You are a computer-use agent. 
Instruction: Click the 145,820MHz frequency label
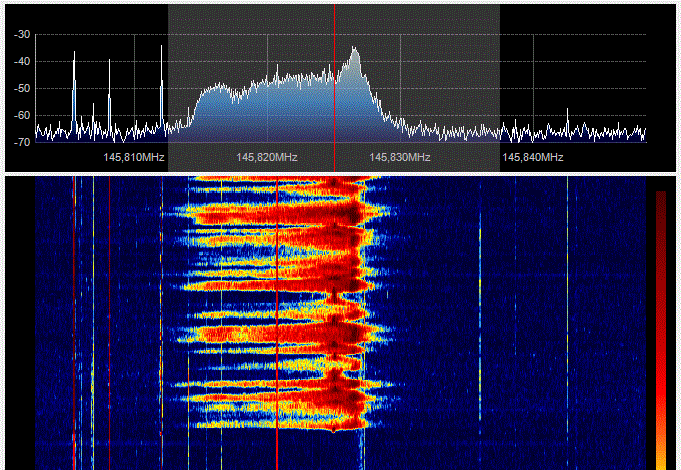pyautogui.click(x=267, y=157)
